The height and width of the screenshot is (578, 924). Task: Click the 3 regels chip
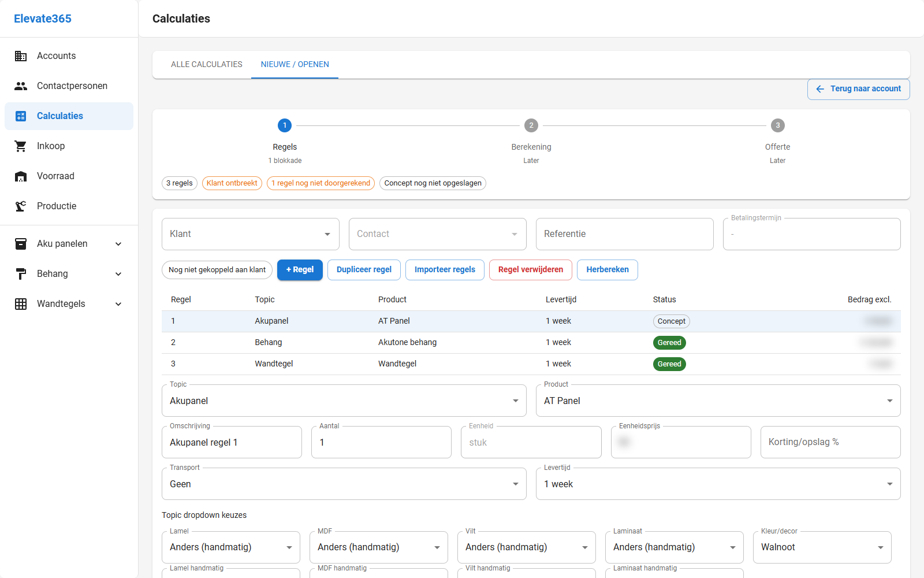[x=180, y=183]
